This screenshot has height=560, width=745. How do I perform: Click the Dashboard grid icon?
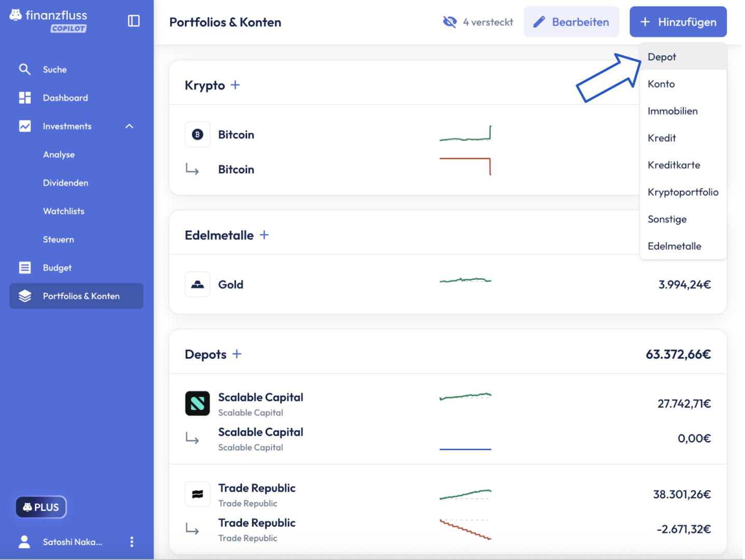(x=24, y=98)
